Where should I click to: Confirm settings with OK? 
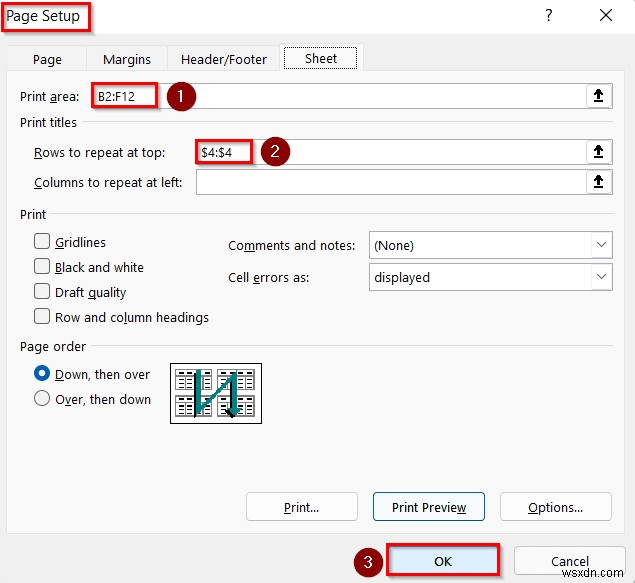coord(443,561)
